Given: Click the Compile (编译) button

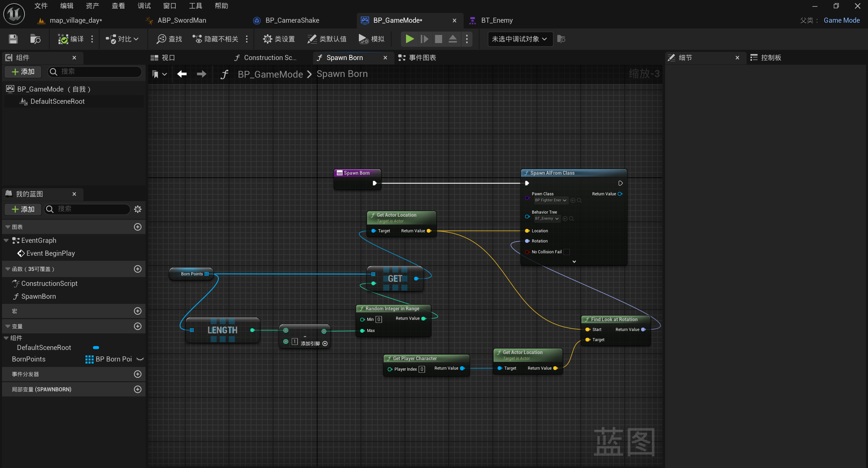Looking at the screenshot, I should pyautogui.click(x=71, y=39).
